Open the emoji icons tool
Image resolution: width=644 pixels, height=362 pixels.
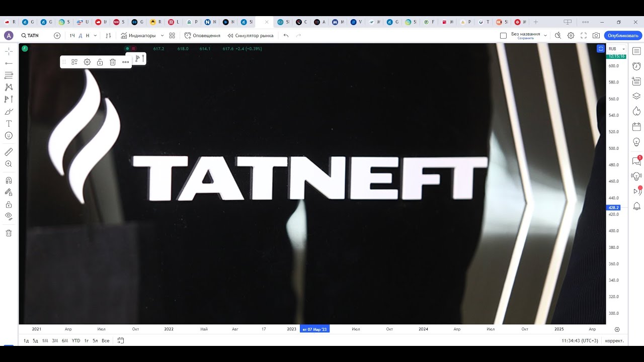9,136
